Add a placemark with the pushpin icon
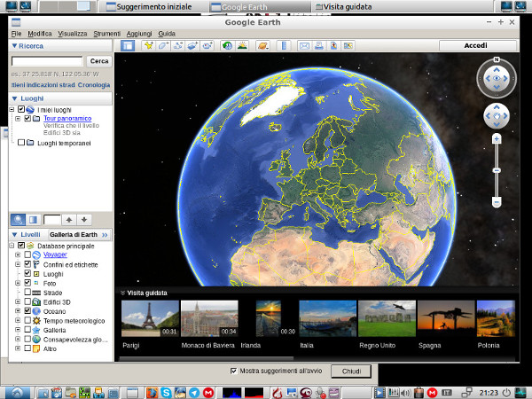532x399 pixels. tap(149, 45)
